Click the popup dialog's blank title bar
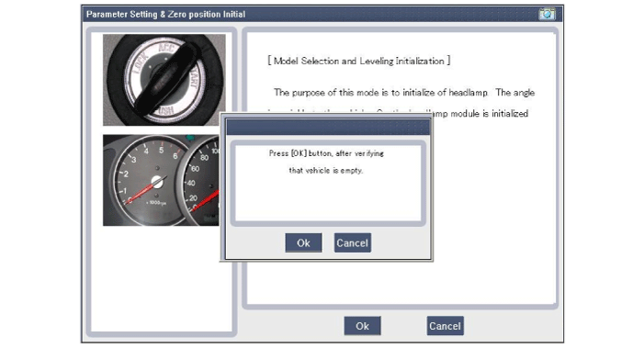The width and height of the screenshot is (644, 348). 328,127
